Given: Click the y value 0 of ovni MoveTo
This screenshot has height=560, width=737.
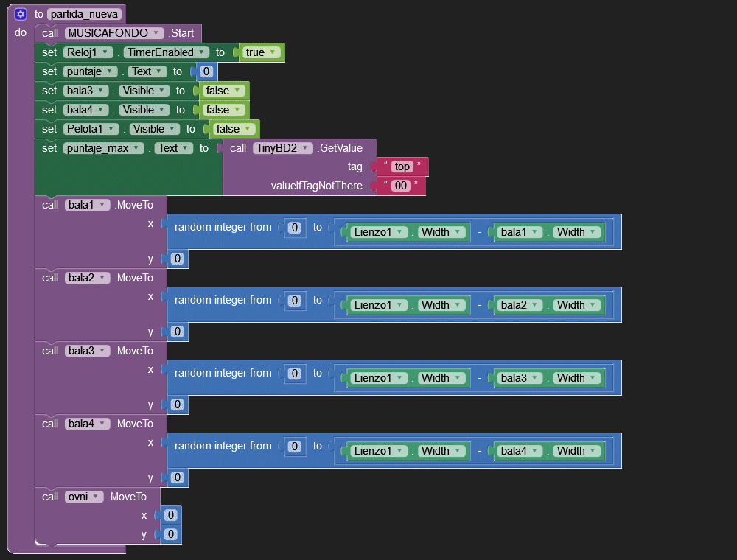Looking at the screenshot, I should (x=170, y=534).
